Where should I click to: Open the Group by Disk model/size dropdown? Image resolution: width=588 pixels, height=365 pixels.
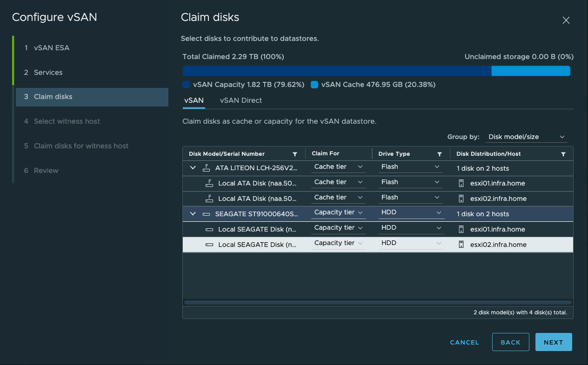(526, 137)
